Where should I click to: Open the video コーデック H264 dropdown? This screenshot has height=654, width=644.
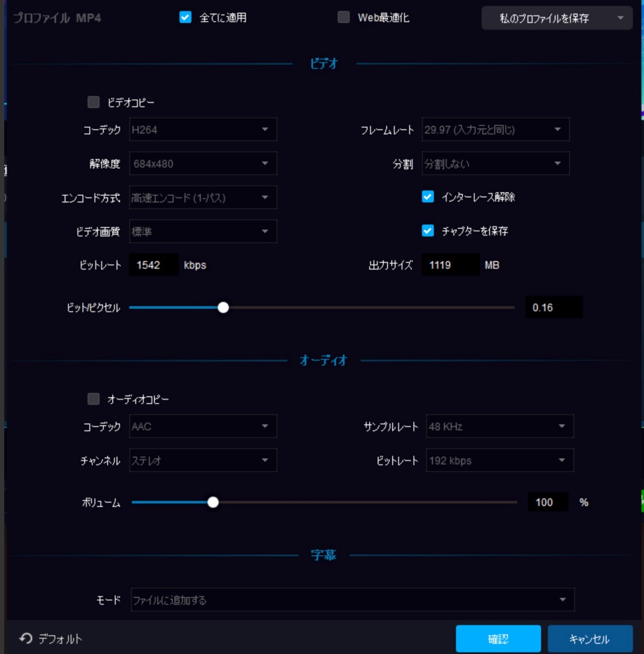pyautogui.click(x=203, y=130)
